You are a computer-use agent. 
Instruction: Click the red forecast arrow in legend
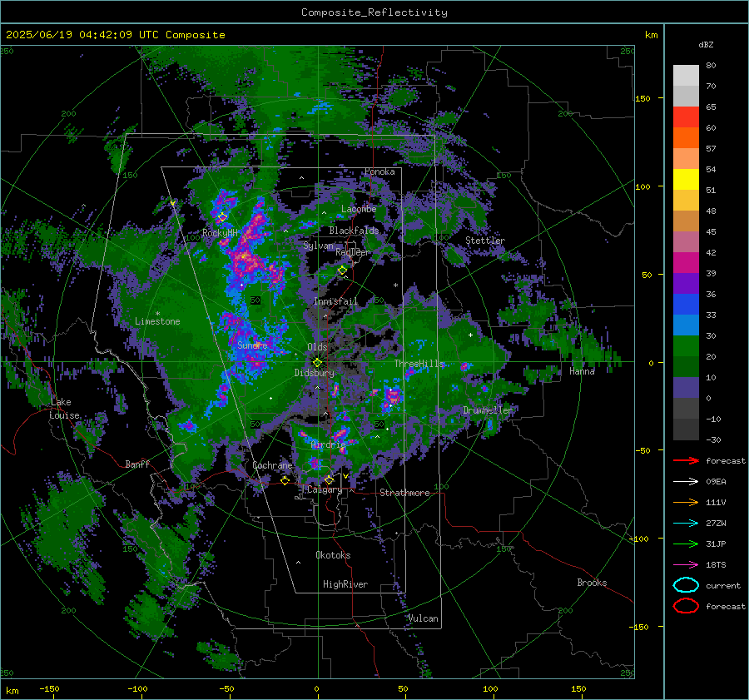[686, 460]
